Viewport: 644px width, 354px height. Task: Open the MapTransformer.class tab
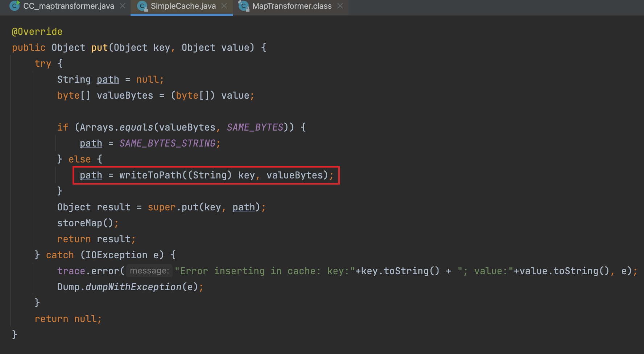point(292,6)
